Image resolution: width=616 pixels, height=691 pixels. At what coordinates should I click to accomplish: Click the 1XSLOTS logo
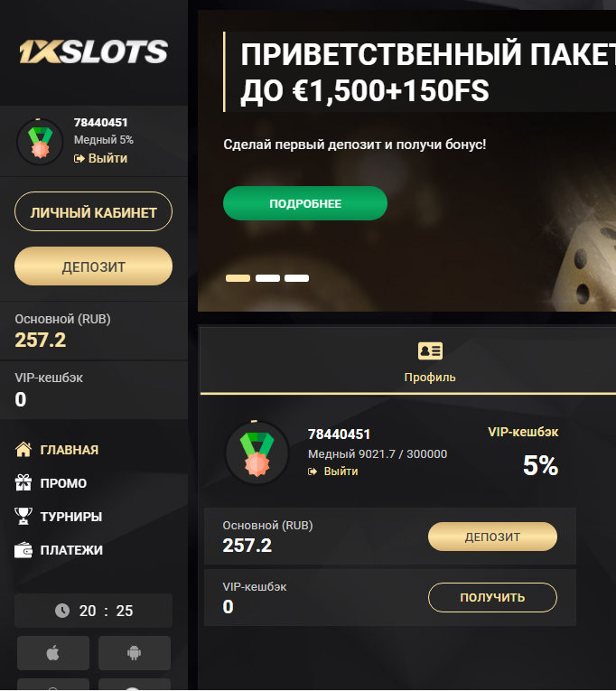tap(93, 51)
